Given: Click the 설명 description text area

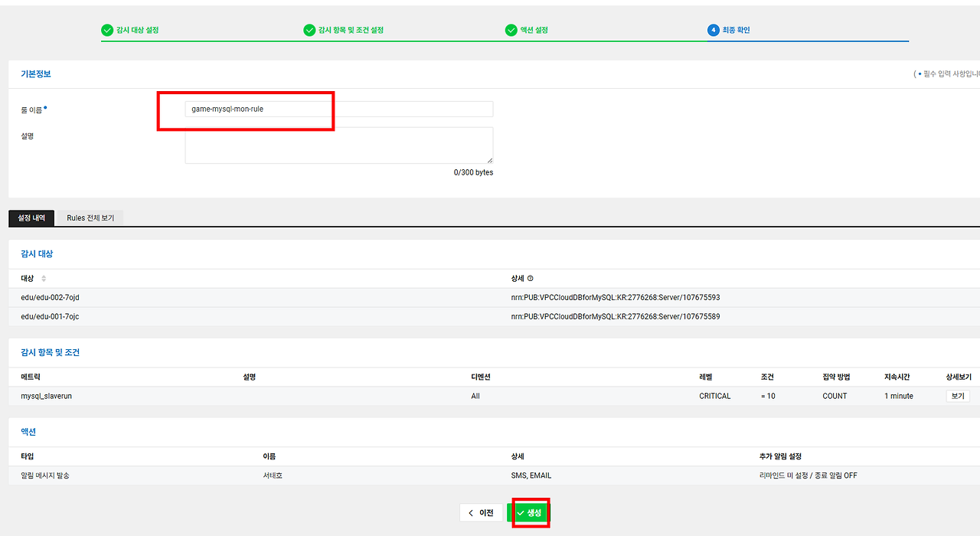Looking at the screenshot, I should (339, 145).
